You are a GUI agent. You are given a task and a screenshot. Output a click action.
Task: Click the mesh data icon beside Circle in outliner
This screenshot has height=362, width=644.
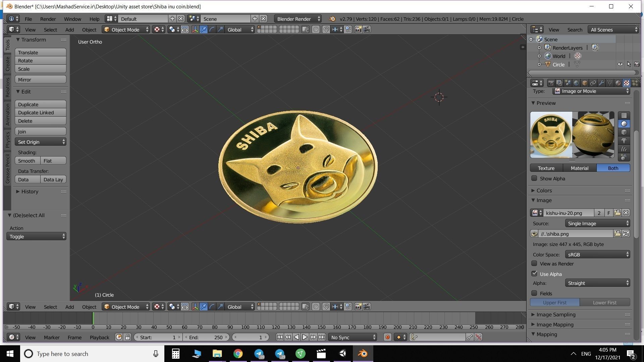(x=577, y=64)
